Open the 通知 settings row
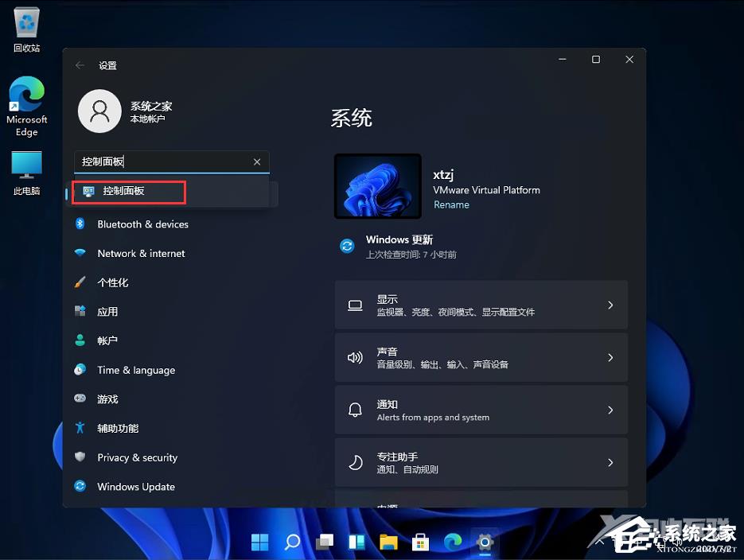Screen dimensions: 744x560 point(481,410)
